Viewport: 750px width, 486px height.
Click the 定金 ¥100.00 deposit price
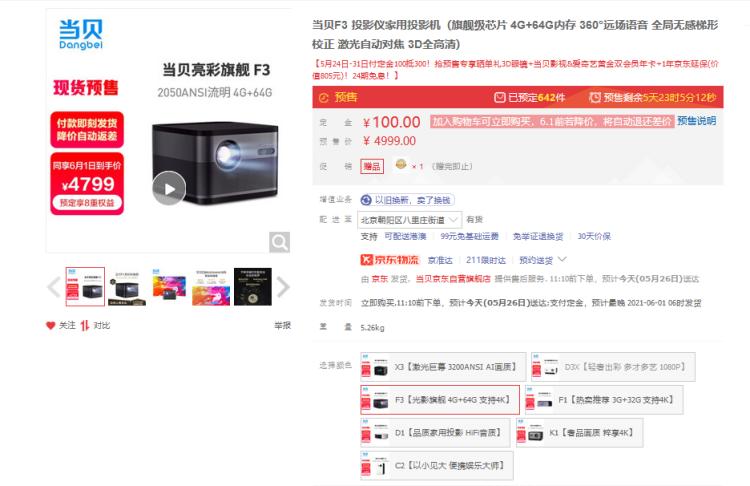[391, 122]
